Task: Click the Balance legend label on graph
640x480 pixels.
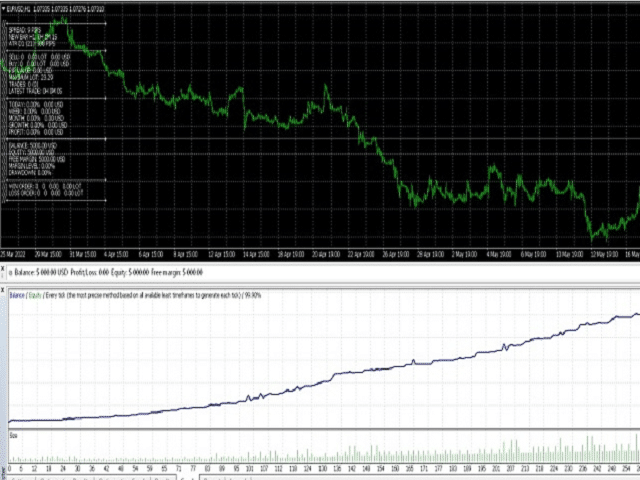Action: 17,295
